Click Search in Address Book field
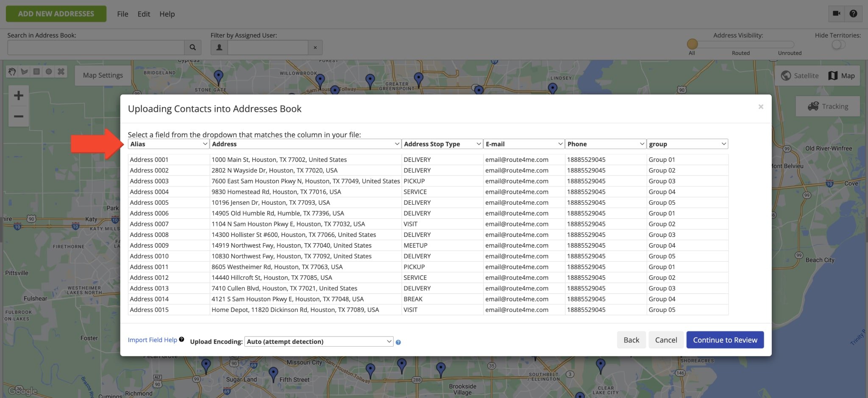868x398 pixels. point(96,47)
